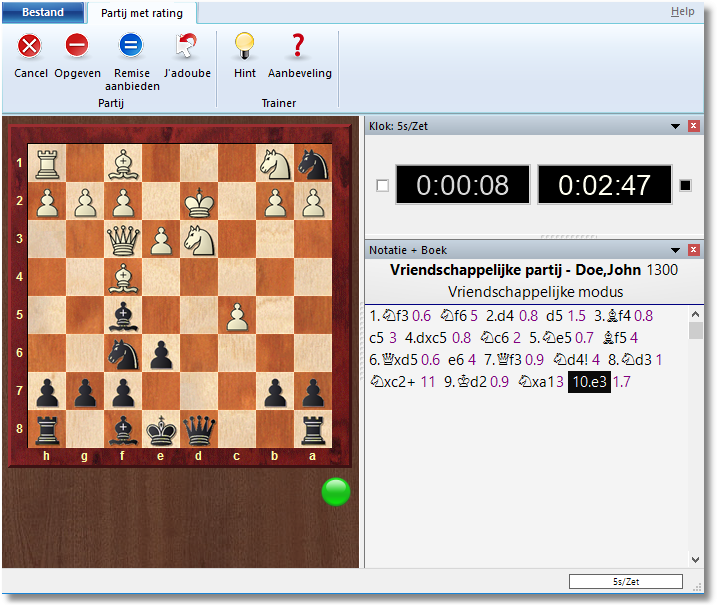This screenshot has width=718, height=608.
Task: Click the J'adoube icon
Action: [x=185, y=46]
